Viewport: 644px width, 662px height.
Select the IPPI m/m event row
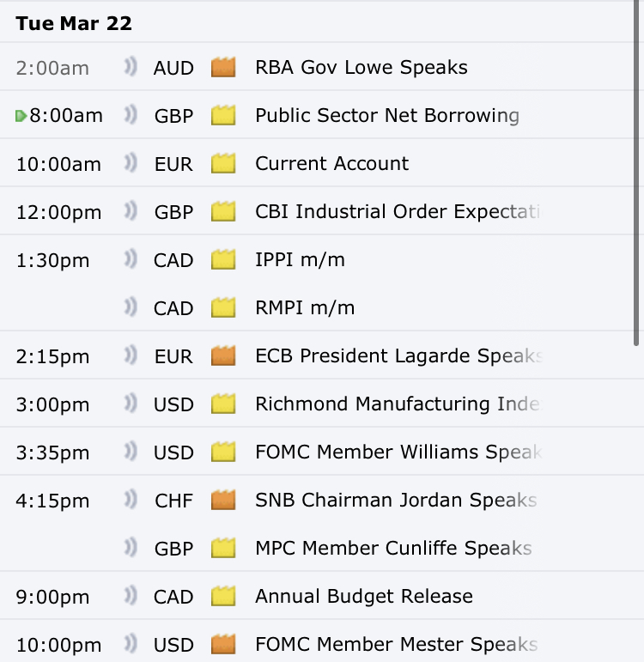[300, 259]
